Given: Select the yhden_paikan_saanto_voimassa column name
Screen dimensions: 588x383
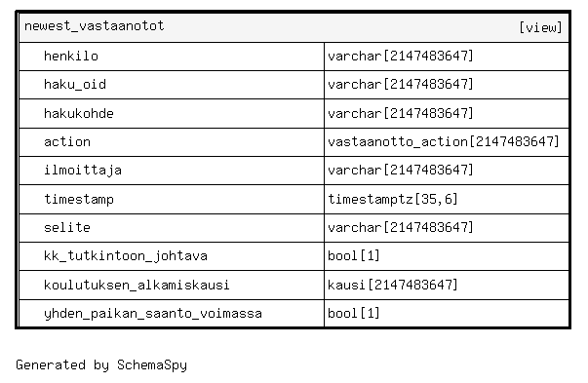Looking at the screenshot, I should point(153,313).
